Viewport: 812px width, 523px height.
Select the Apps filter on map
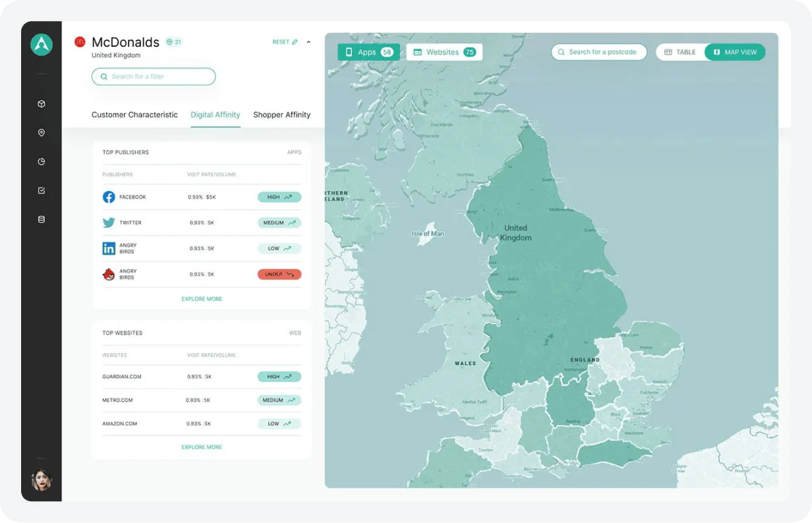[x=368, y=52]
